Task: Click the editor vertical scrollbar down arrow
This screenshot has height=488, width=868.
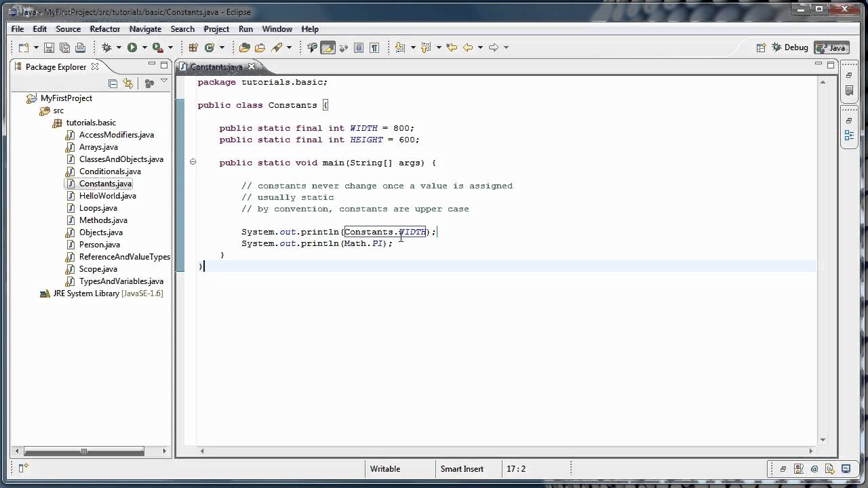Action: (823, 439)
